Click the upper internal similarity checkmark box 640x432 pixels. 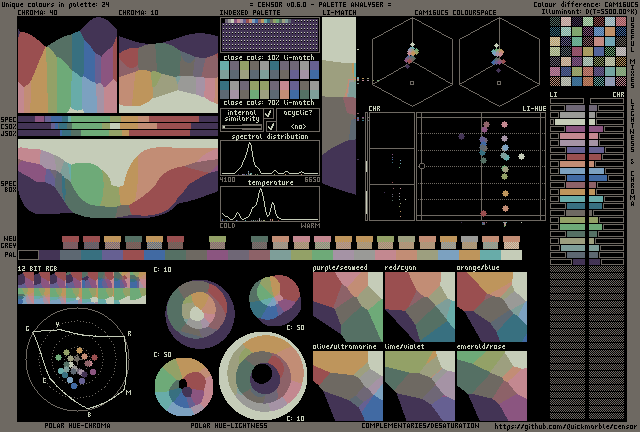269,114
